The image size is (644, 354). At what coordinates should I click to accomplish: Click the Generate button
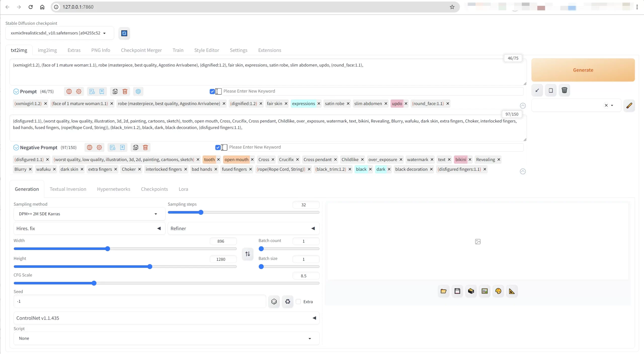pos(583,70)
